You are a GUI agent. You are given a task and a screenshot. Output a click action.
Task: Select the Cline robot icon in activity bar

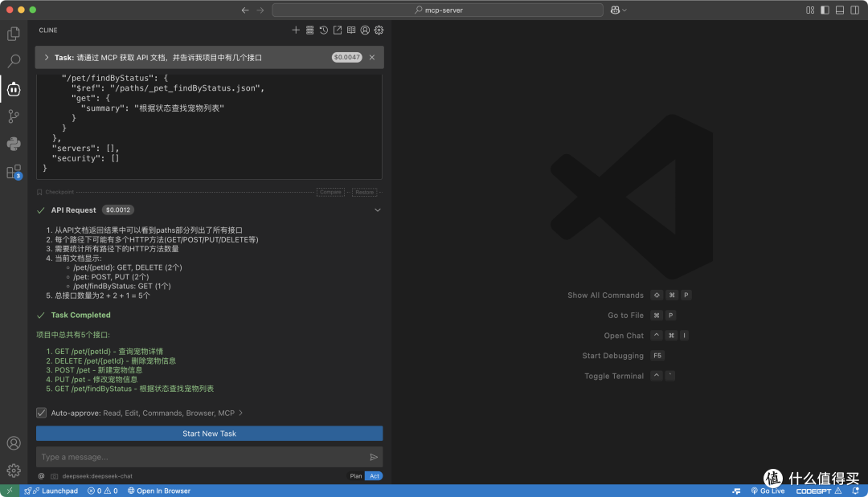[14, 89]
